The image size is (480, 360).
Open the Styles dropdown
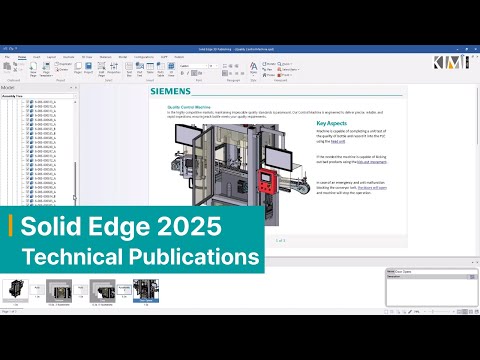click(253, 69)
